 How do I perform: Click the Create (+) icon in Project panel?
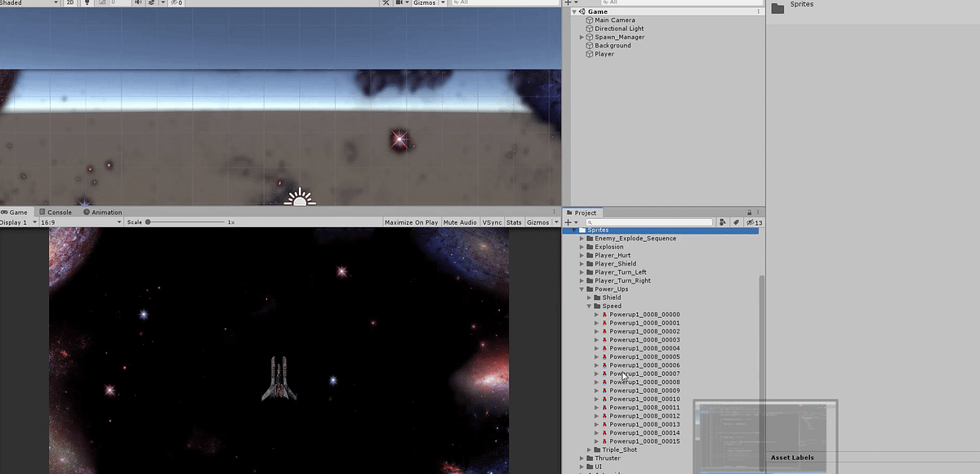568,221
